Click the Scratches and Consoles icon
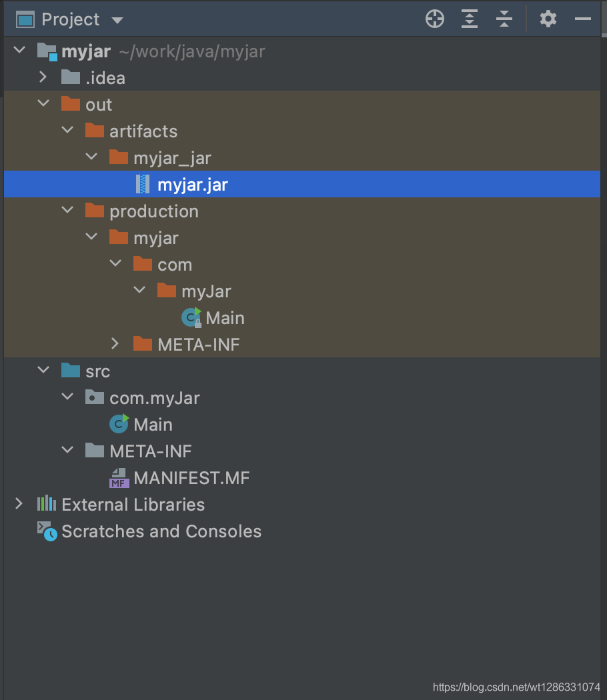 pyautogui.click(x=46, y=531)
